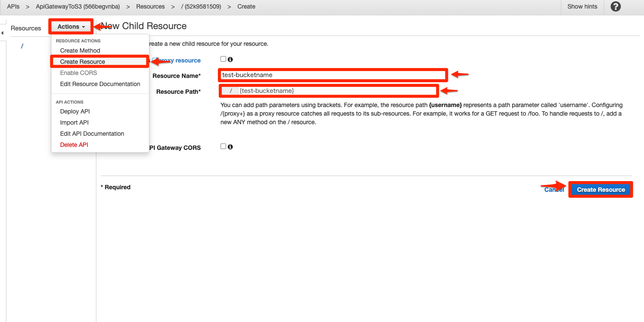
Task: Click the blue Create Resource button
Action: coord(600,189)
